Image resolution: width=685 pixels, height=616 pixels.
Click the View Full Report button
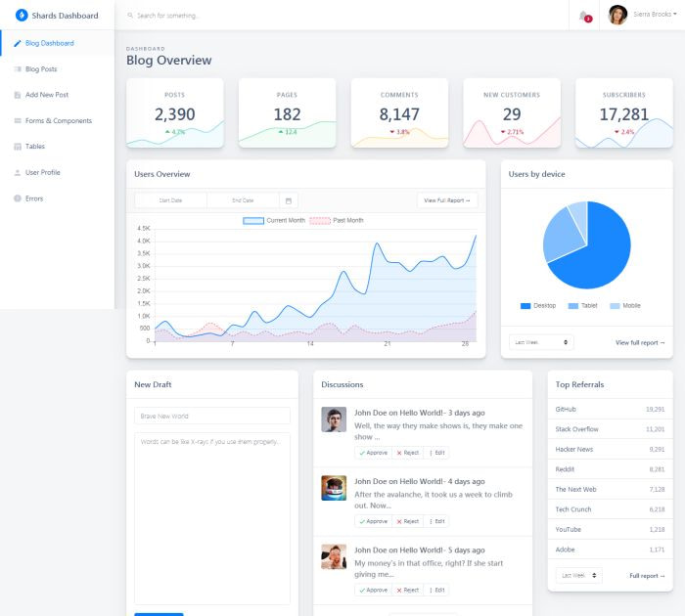[447, 200]
